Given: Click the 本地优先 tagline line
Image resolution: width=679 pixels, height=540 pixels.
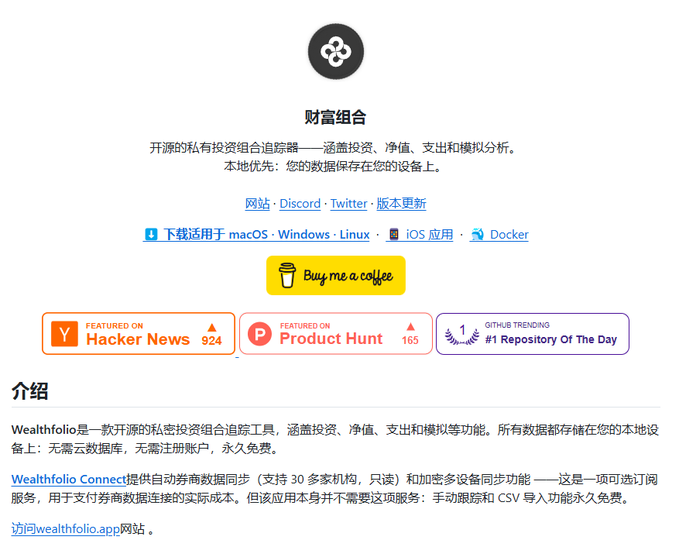Looking at the screenshot, I should [x=333, y=166].
